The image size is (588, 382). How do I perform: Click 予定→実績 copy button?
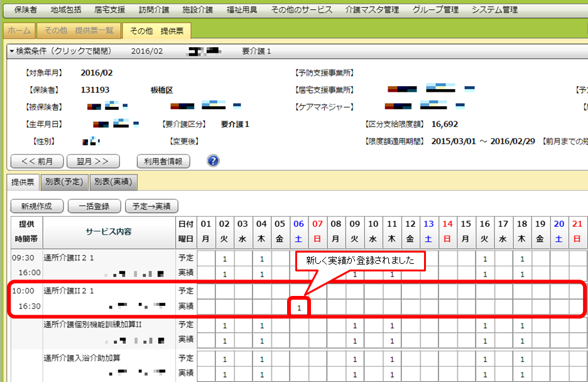coord(151,205)
